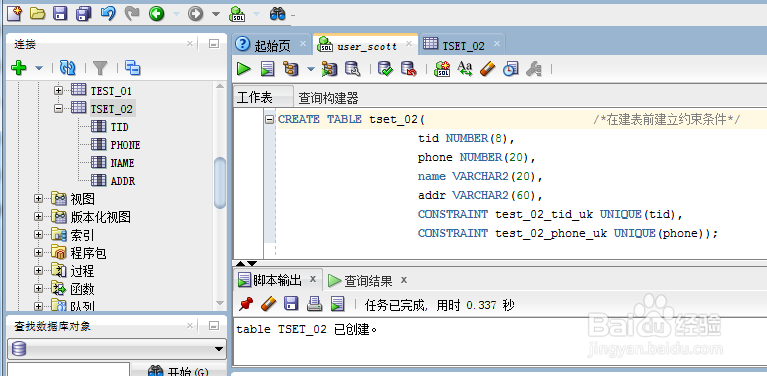Image resolution: width=767 pixels, height=376 pixels.
Task: Refresh the connections tree
Action: click(x=67, y=68)
